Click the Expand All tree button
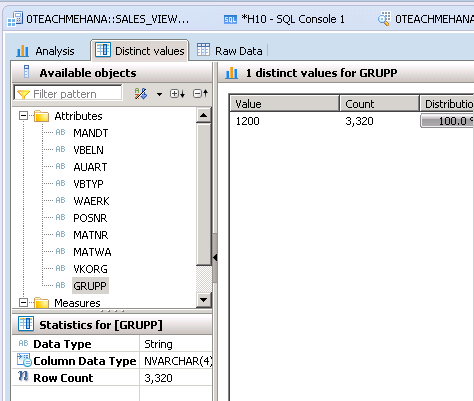 click(177, 94)
